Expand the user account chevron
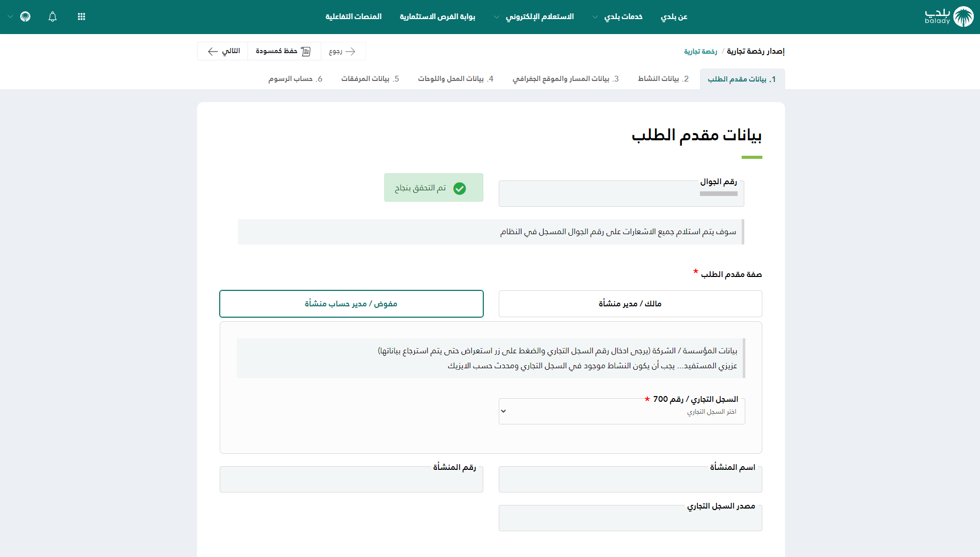 (10, 17)
